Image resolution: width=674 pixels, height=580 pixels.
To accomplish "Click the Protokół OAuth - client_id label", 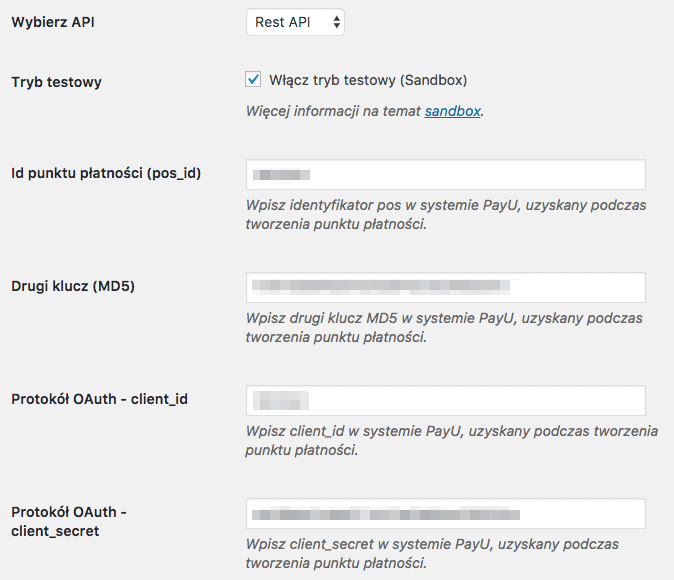I will (100, 399).
